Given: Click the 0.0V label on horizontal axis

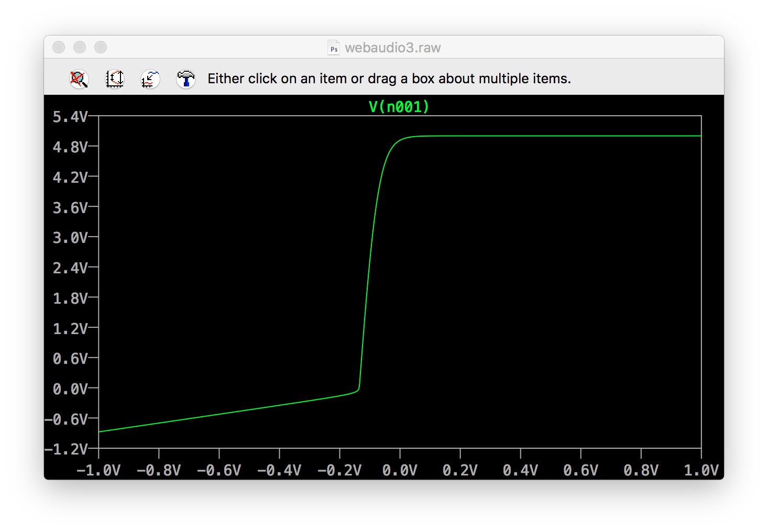Looking at the screenshot, I should click(399, 470).
